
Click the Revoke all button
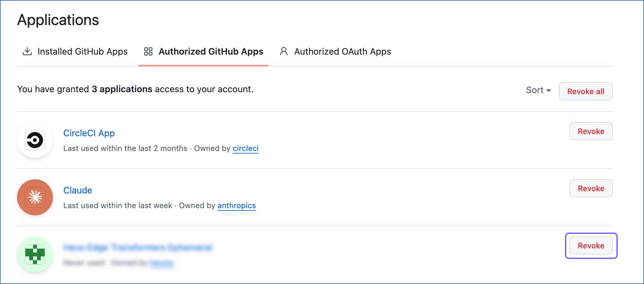[x=586, y=91]
